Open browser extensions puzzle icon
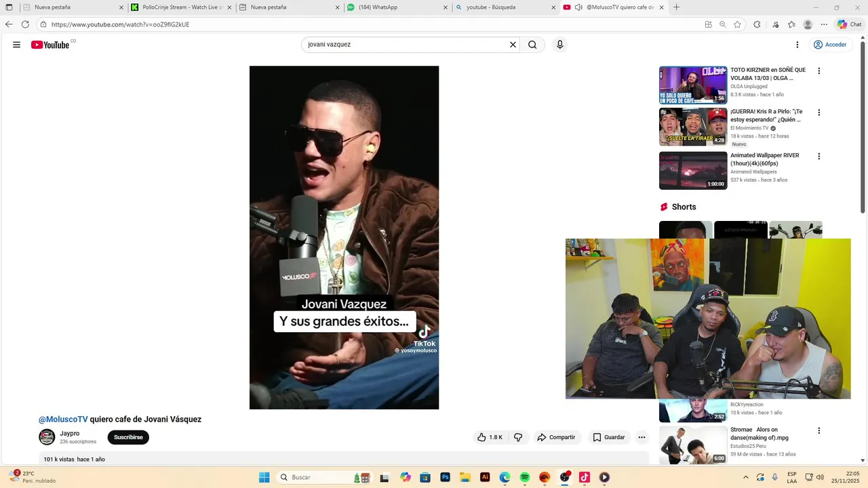This screenshot has width=868, height=488. pyautogui.click(x=757, y=24)
